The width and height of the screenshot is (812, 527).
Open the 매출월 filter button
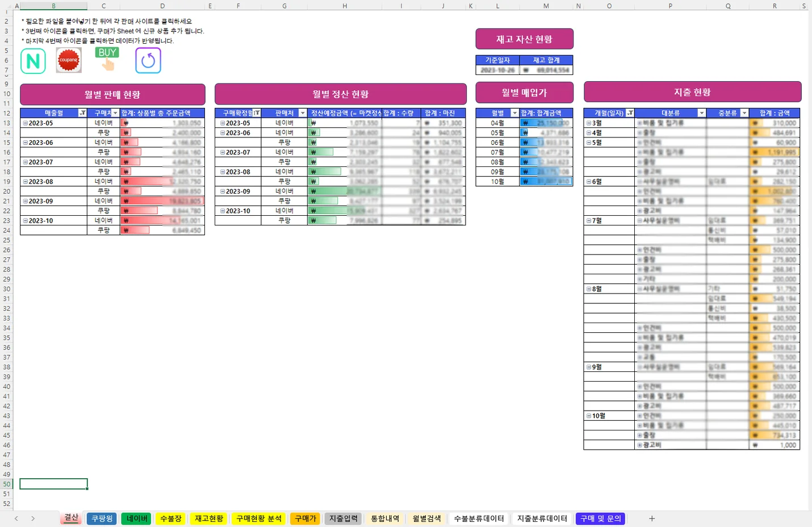(x=82, y=113)
